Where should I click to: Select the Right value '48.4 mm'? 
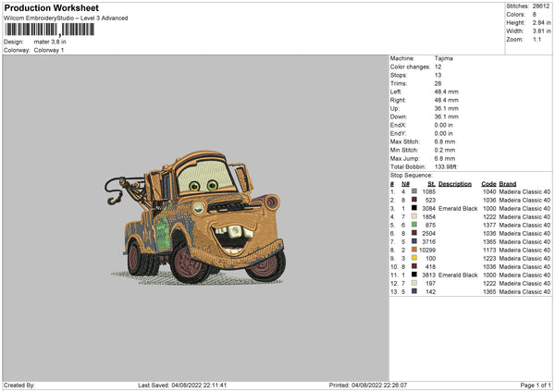pyautogui.click(x=447, y=100)
